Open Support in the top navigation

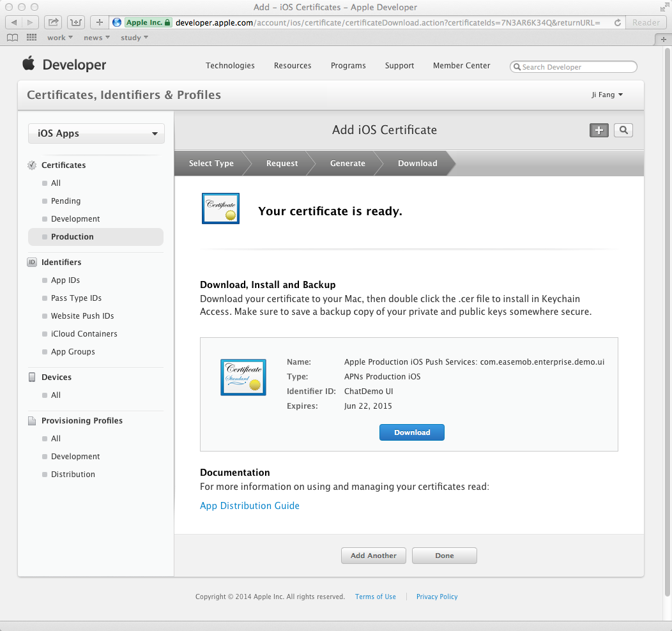[399, 66]
